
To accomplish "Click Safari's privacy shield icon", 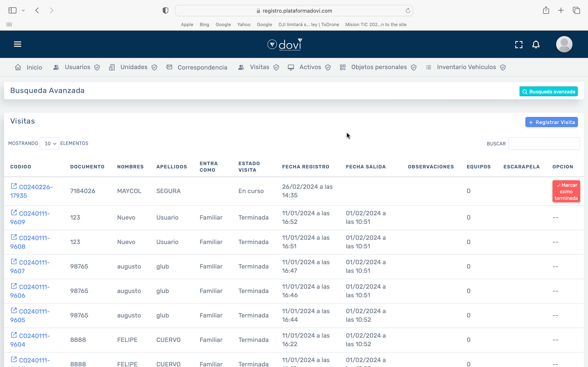I will point(165,11).
